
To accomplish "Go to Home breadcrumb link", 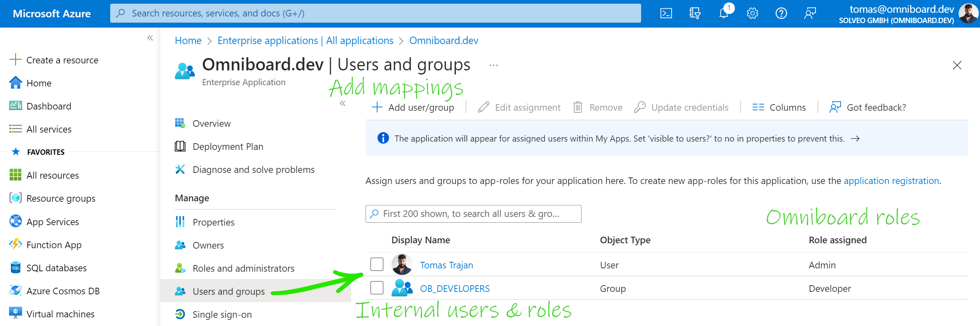I will pos(188,40).
